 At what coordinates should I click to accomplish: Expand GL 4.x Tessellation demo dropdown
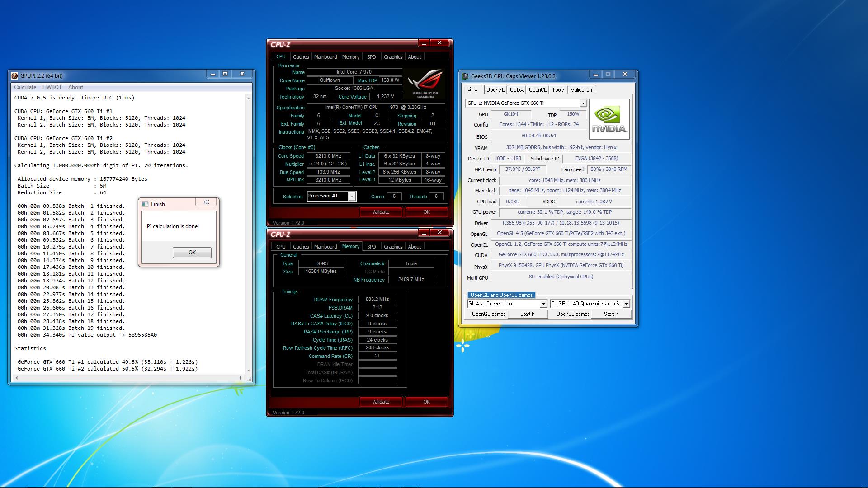(543, 304)
